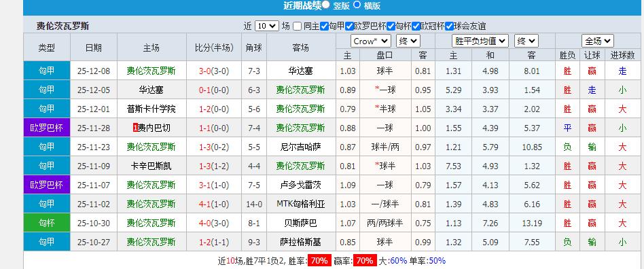The height and width of the screenshot is (269, 644).
Task: Click the 走 handicap result on 25-12-05
Action: [592, 90]
